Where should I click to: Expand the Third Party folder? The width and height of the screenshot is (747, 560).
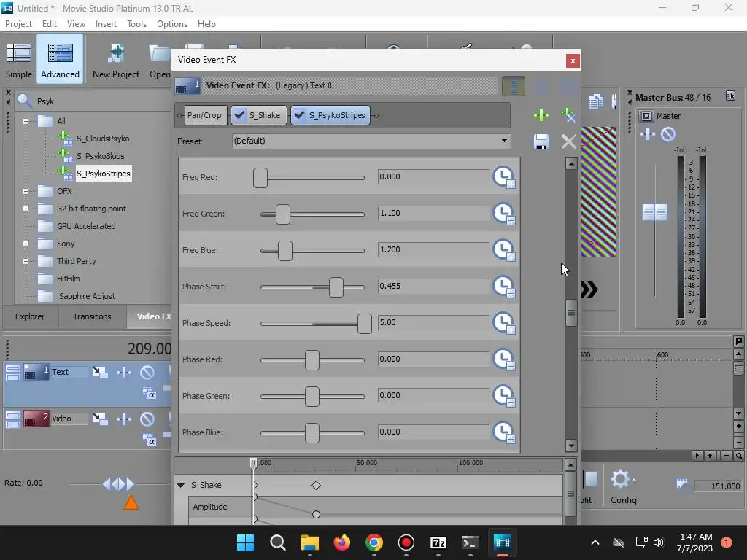[26, 262]
